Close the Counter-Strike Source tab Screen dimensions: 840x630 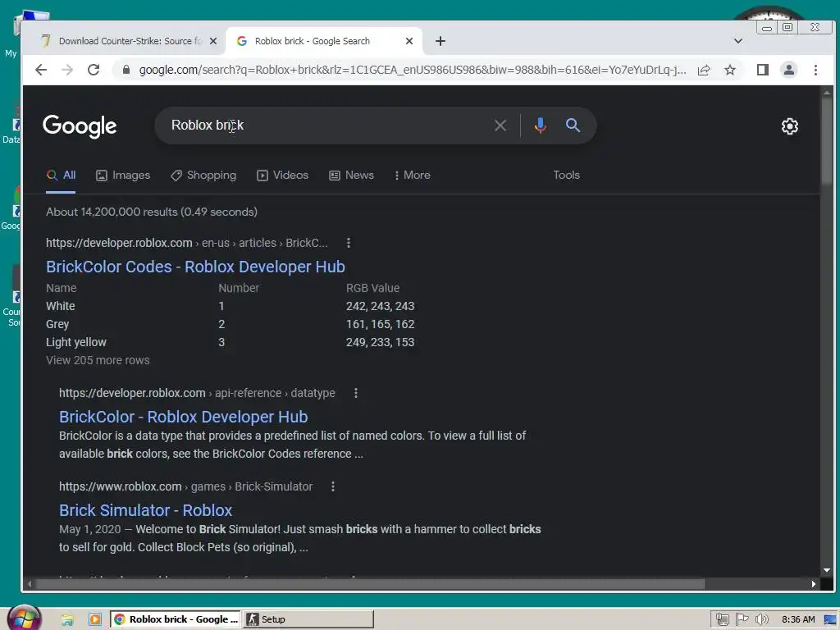click(x=213, y=41)
